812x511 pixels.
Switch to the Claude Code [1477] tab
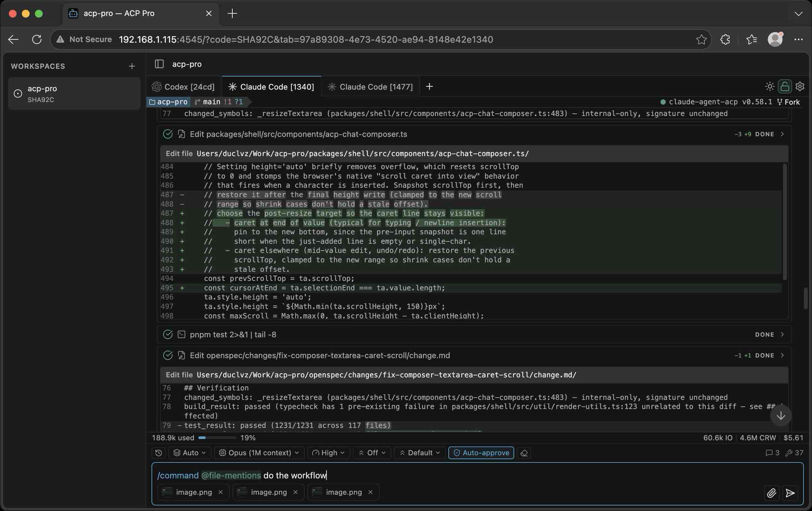click(x=370, y=87)
